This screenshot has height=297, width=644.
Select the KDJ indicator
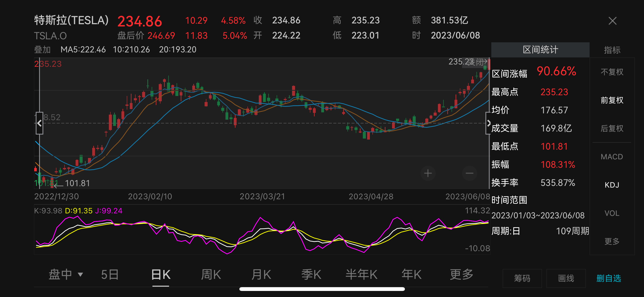coord(612,185)
